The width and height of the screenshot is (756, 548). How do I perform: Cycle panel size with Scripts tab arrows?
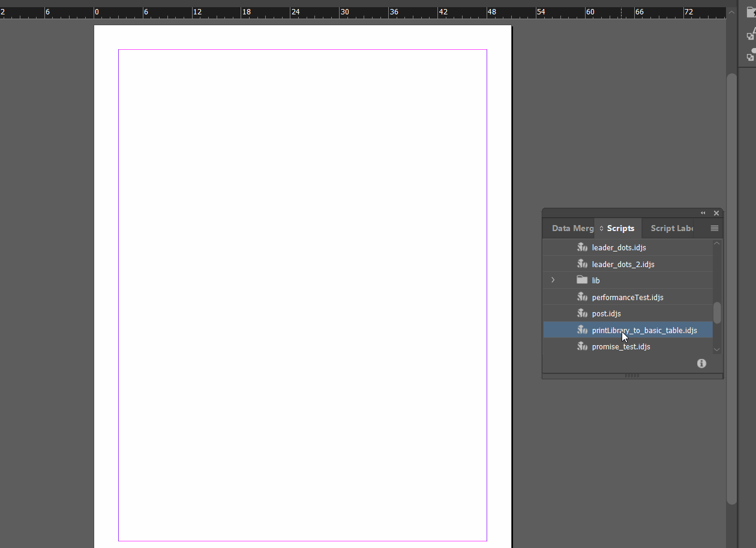pos(601,229)
